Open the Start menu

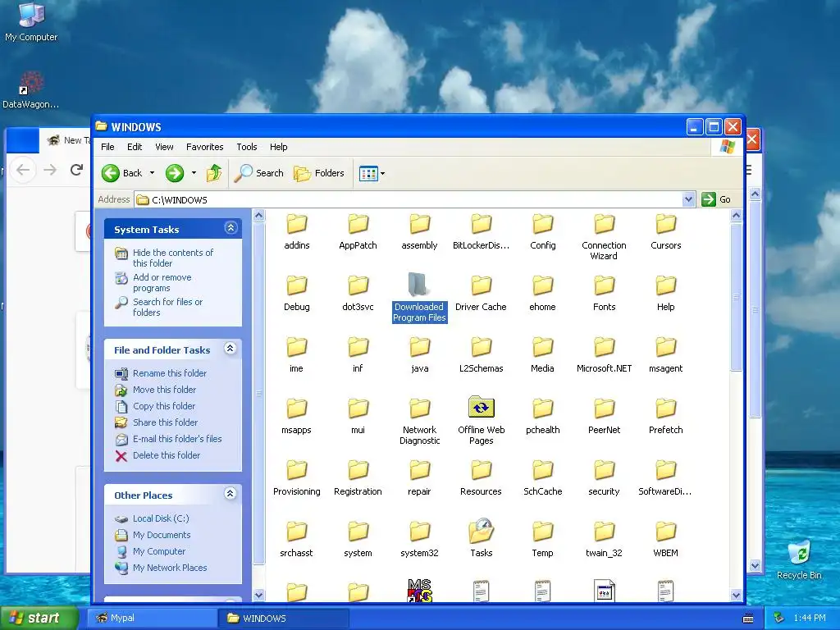click(38, 618)
